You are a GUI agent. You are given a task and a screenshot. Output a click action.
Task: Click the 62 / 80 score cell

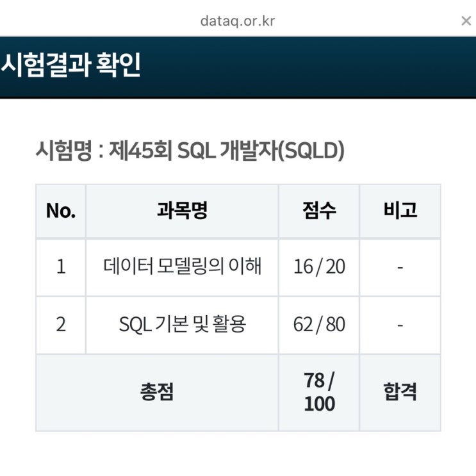[x=319, y=325]
